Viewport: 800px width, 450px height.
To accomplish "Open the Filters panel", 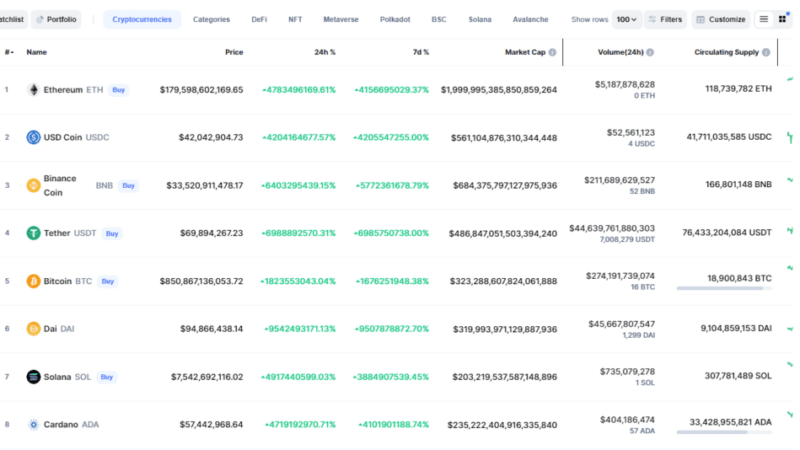I will tap(665, 19).
